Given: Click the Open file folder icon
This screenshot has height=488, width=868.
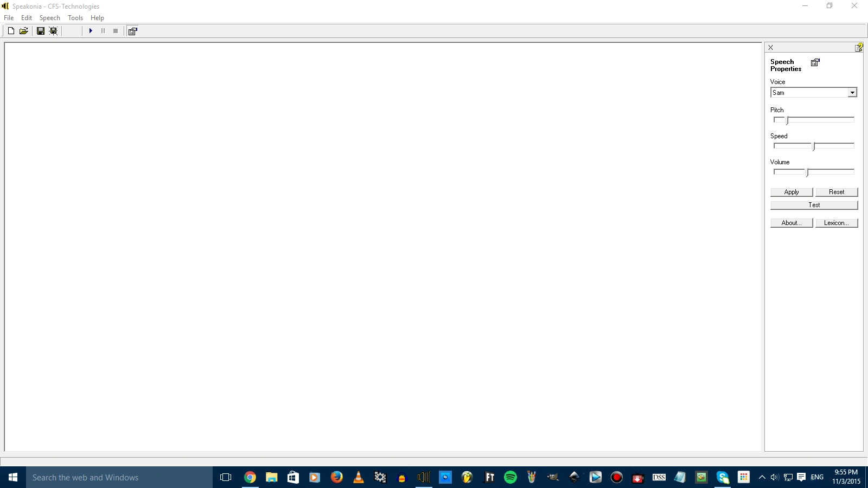Looking at the screenshot, I should pyautogui.click(x=24, y=31).
